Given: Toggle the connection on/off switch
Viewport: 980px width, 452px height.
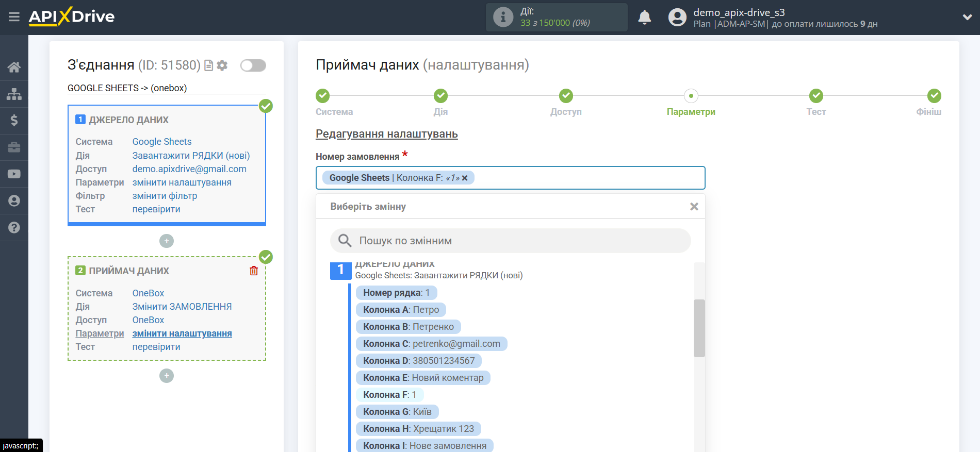Looking at the screenshot, I should click(253, 65).
